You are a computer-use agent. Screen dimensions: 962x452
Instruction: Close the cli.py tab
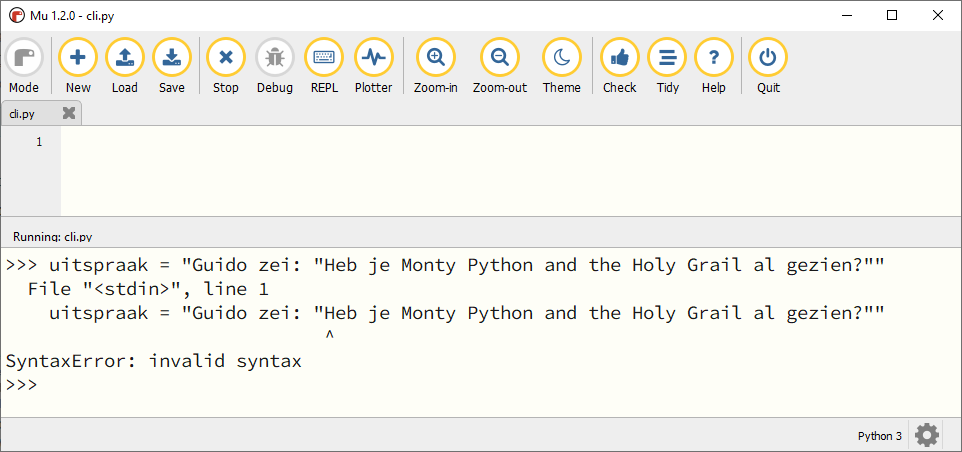[69, 113]
